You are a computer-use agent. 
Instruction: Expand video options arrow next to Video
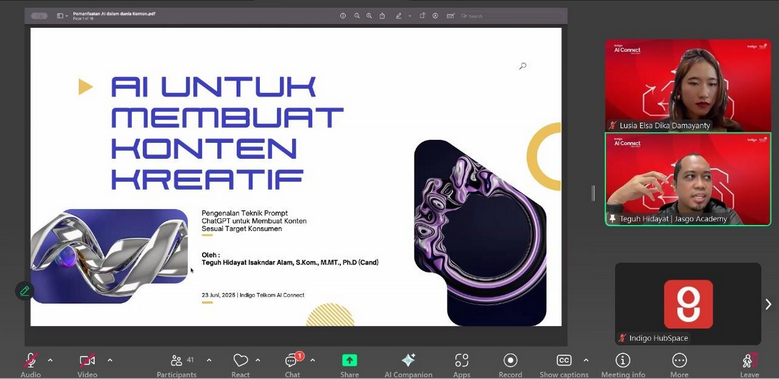(x=110, y=360)
